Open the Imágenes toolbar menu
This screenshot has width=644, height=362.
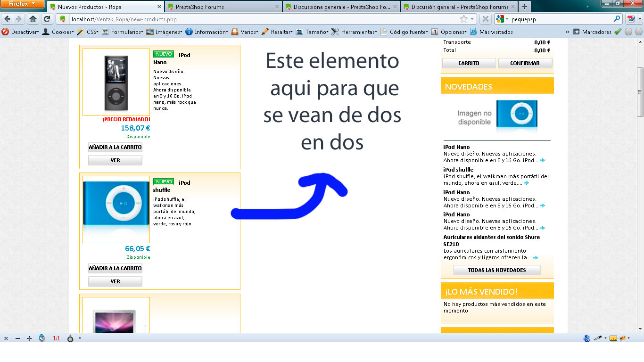coord(164,32)
